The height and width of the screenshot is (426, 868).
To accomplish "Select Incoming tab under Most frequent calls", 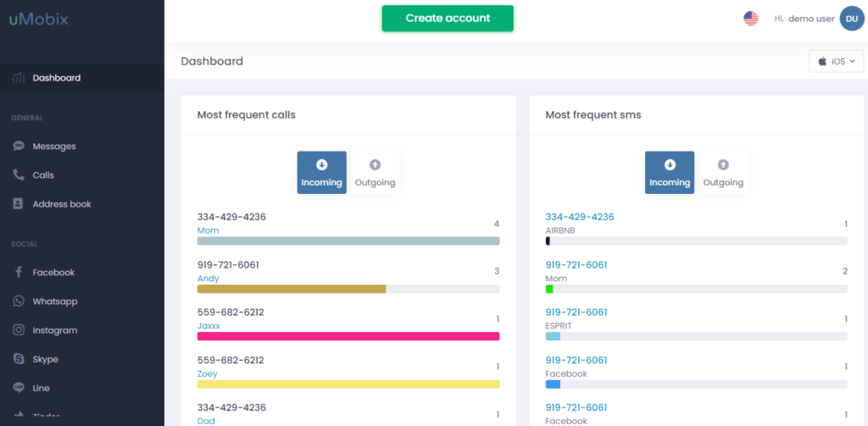I will tap(321, 173).
